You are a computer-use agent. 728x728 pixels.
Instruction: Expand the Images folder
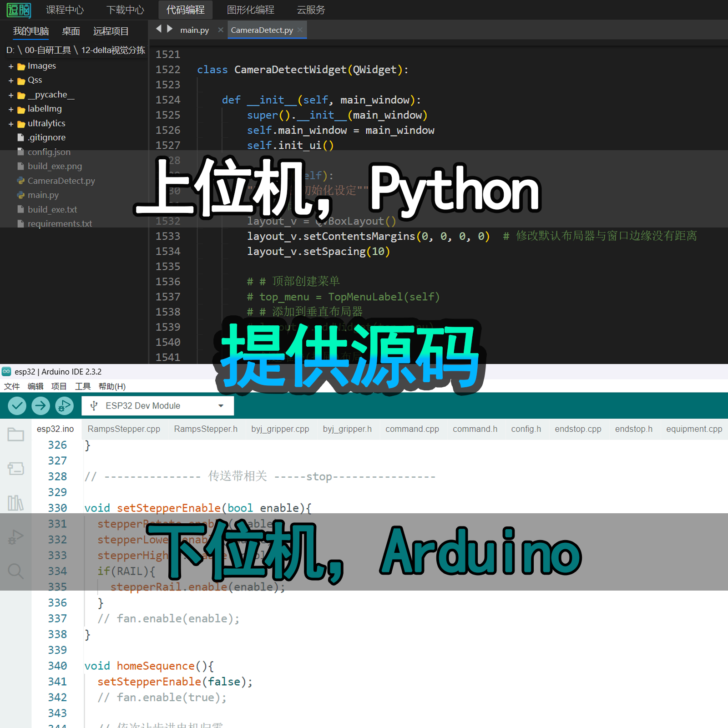(x=11, y=66)
